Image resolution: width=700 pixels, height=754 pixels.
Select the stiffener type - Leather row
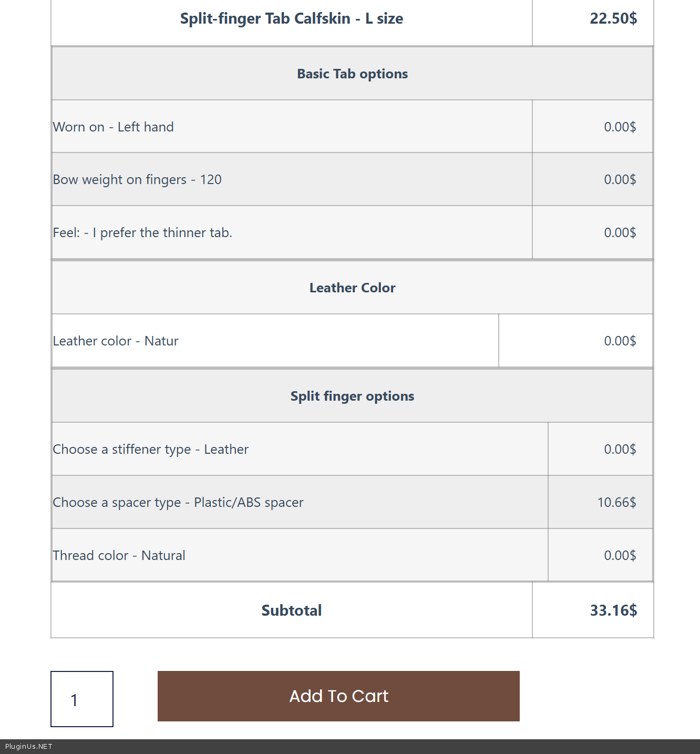(151, 450)
